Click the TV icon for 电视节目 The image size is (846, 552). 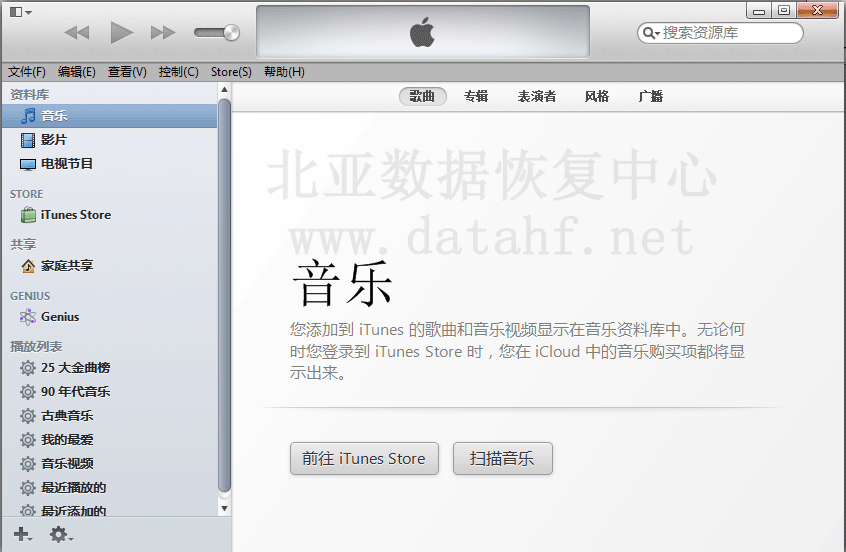[x=28, y=164]
